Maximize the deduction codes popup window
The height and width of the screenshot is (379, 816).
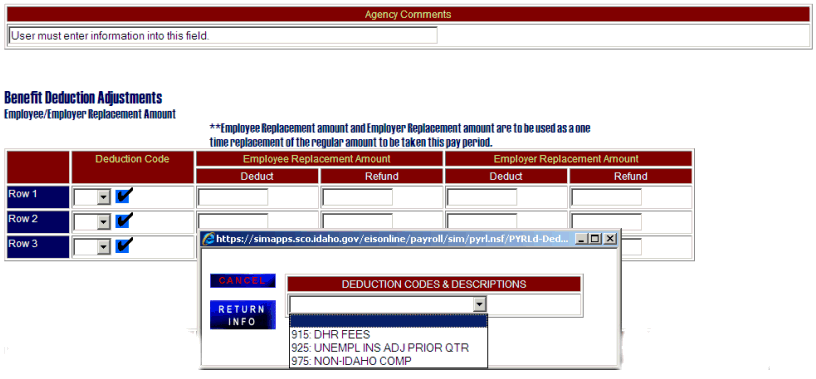coord(595,239)
